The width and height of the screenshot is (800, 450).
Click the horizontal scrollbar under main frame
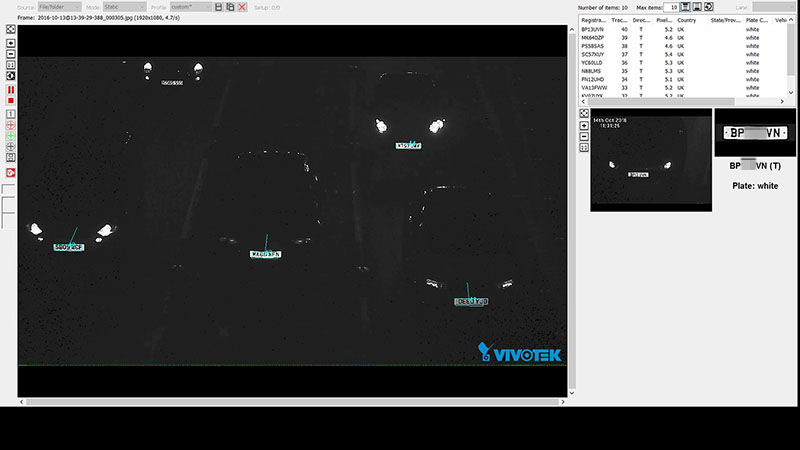(290, 402)
